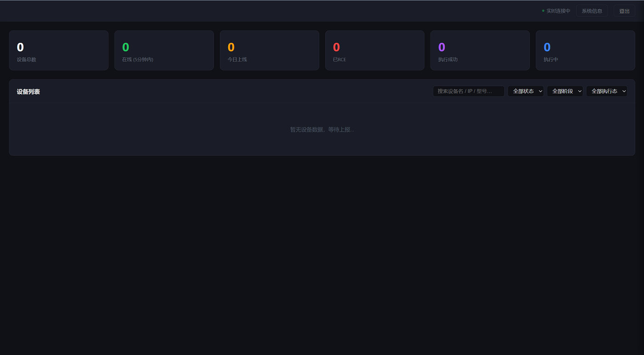Click the green 实时连接中 status indicator
This screenshot has height=355, width=644.
[x=556, y=11]
